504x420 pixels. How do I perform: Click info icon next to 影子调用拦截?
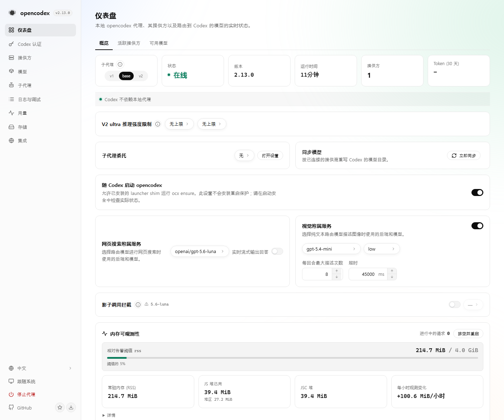coord(138,305)
